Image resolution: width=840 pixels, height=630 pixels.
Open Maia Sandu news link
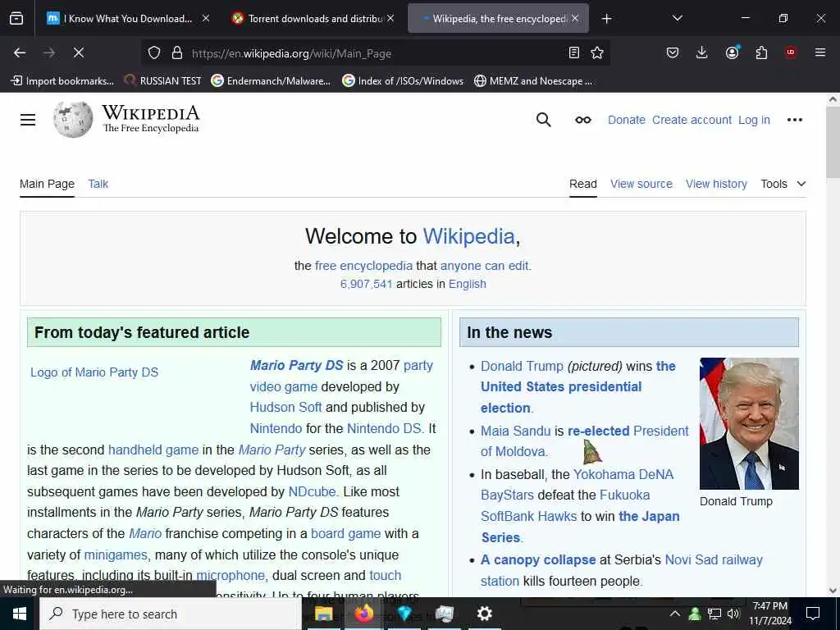[x=515, y=431]
